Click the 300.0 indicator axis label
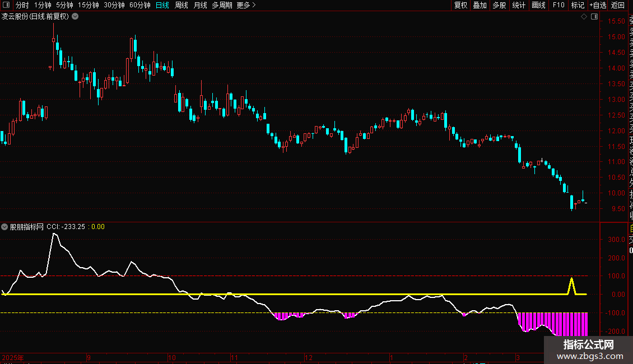Viewport: 633px width, 364px height. coord(616,240)
